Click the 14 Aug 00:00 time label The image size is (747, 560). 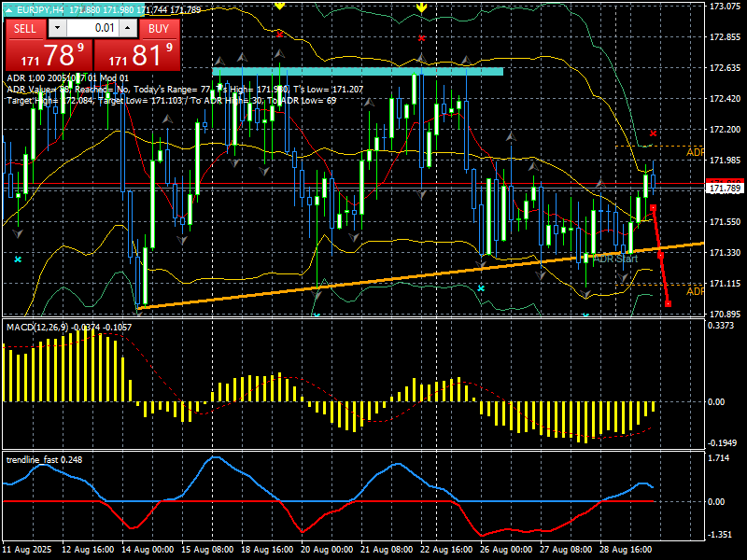pos(148,550)
